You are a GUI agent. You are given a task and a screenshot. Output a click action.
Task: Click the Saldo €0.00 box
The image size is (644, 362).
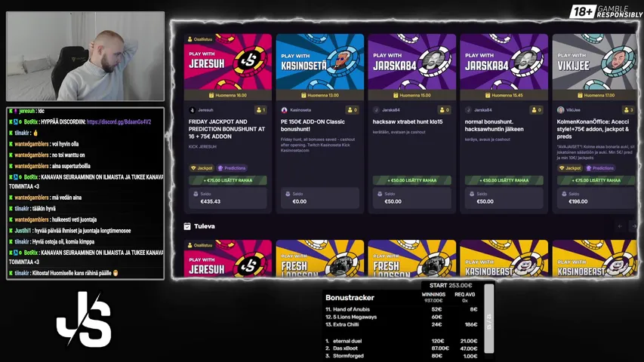pos(319,198)
